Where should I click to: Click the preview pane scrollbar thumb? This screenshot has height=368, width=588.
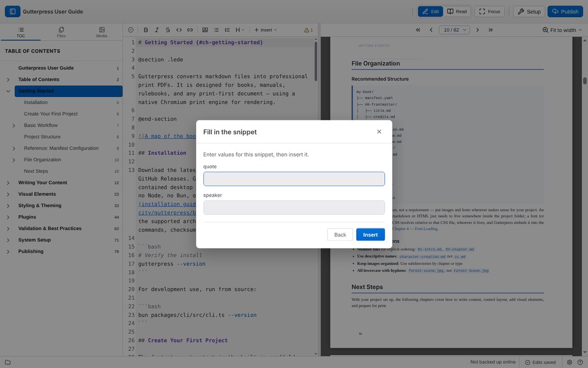585,80
